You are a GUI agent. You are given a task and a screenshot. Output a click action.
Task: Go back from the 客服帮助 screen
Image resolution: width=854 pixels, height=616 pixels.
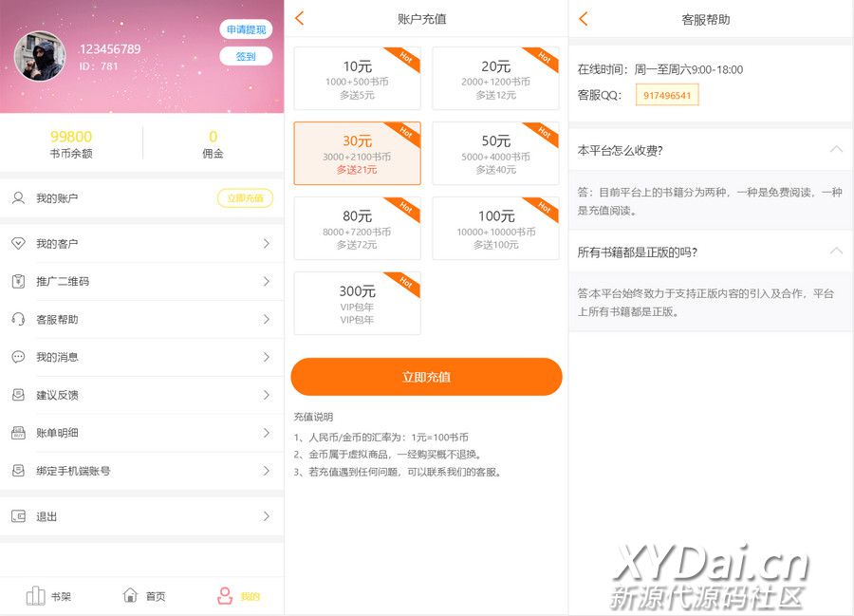(584, 19)
